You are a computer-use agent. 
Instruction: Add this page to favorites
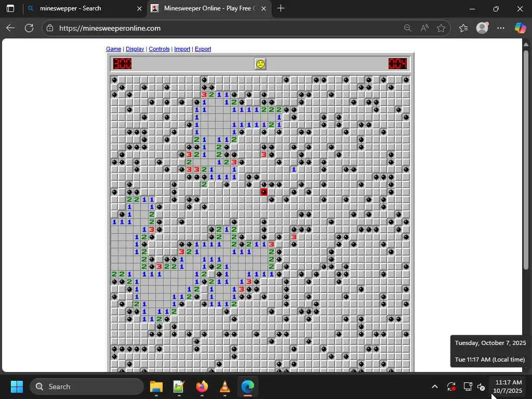click(441, 28)
